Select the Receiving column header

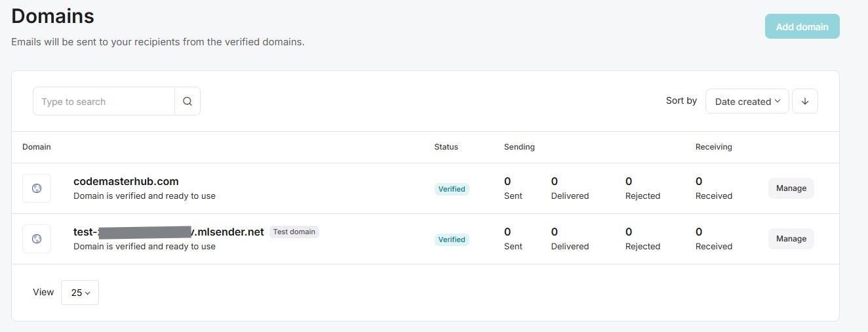(713, 147)
